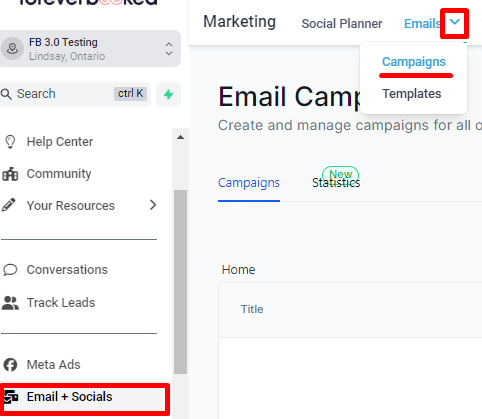This screenshot has height=419, width=482.
Task: Click the Conversations speech bubble icon
Action: click(x=10, y=270)
